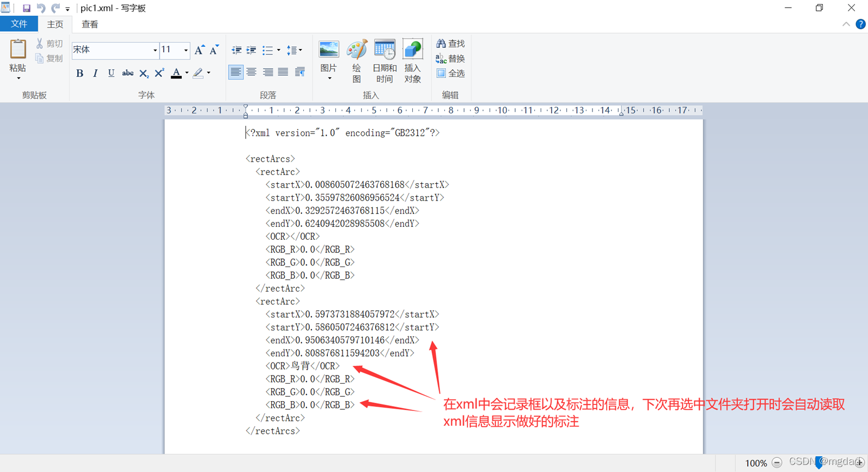Screen dimensions: 868x472
Task: Open the font family dropdown arrow
Action: [155, 50]
